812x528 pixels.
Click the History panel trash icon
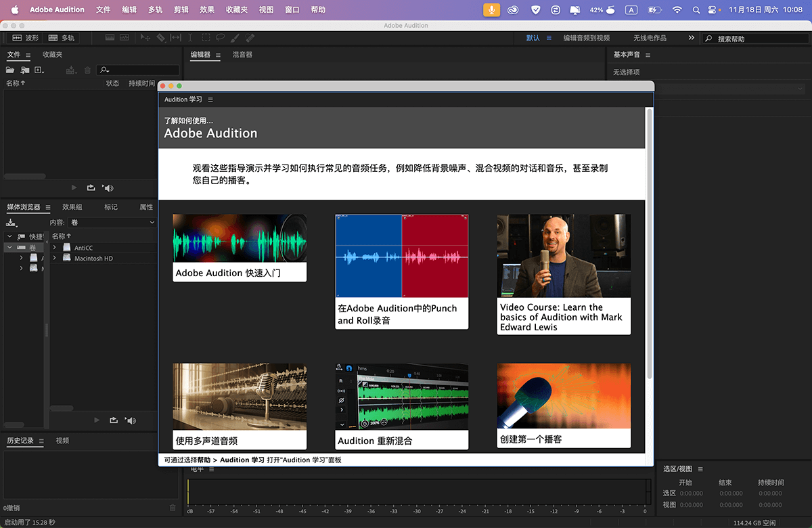click(x=173, y=508)
